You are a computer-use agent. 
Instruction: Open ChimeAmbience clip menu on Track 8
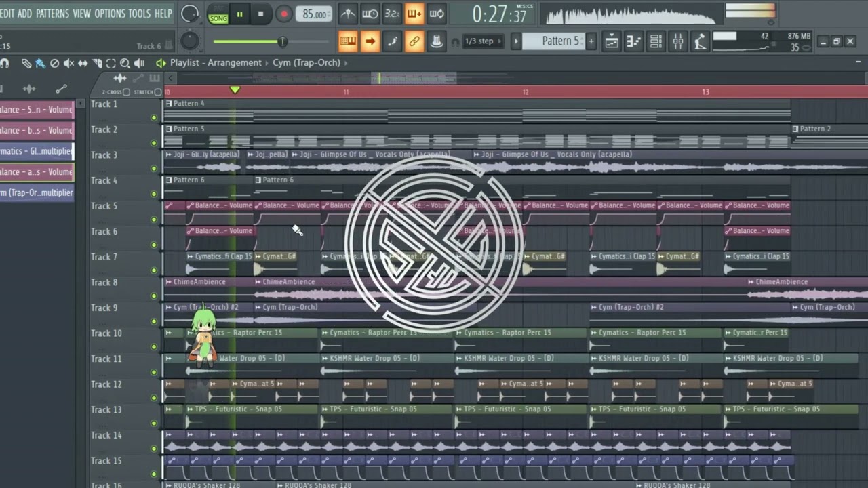[169, 282]
